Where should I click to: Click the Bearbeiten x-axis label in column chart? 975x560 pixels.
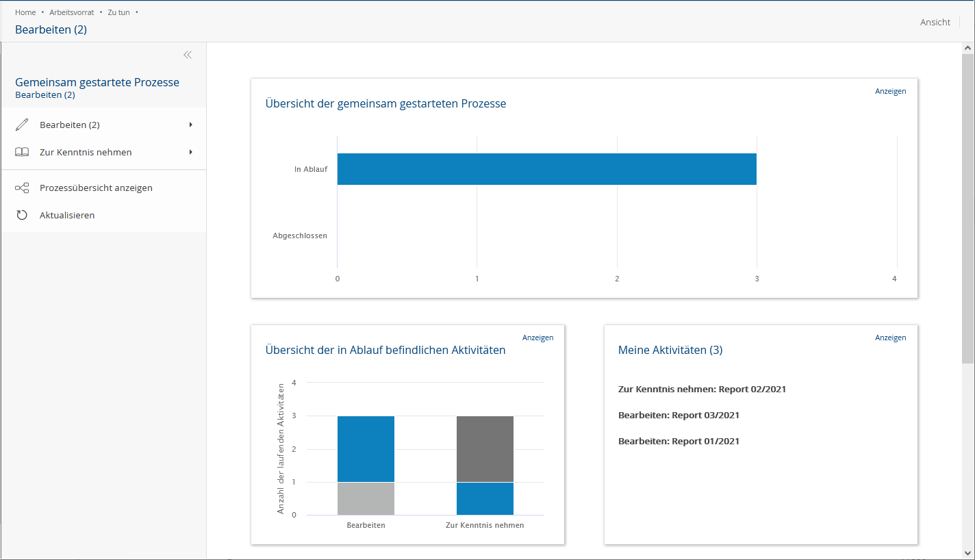coord(366,525)
